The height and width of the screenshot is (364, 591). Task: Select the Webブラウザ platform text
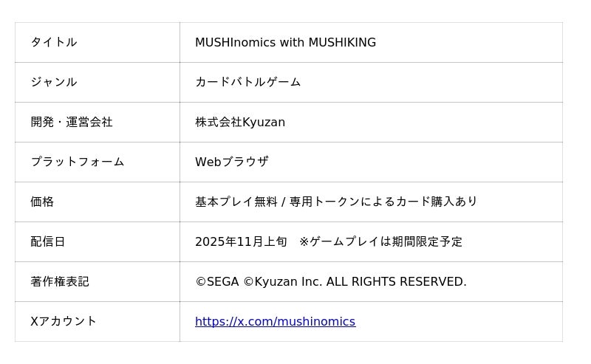[232, 162]
